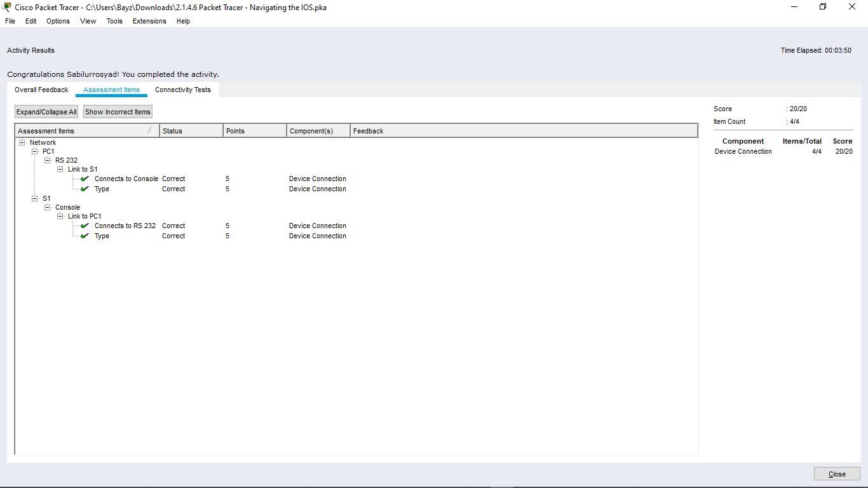Click the Score value 20/20
This screenshot has height=488, width=868.
798,109
